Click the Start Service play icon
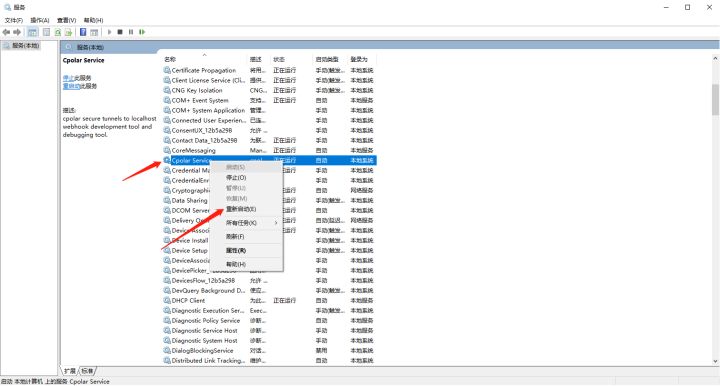Screen dimensions: 720x386 click(x=109, y=32)
